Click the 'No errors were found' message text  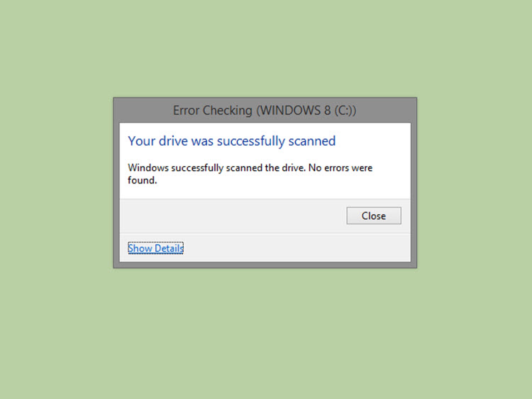pyautogui.click(x=250, y=174)
